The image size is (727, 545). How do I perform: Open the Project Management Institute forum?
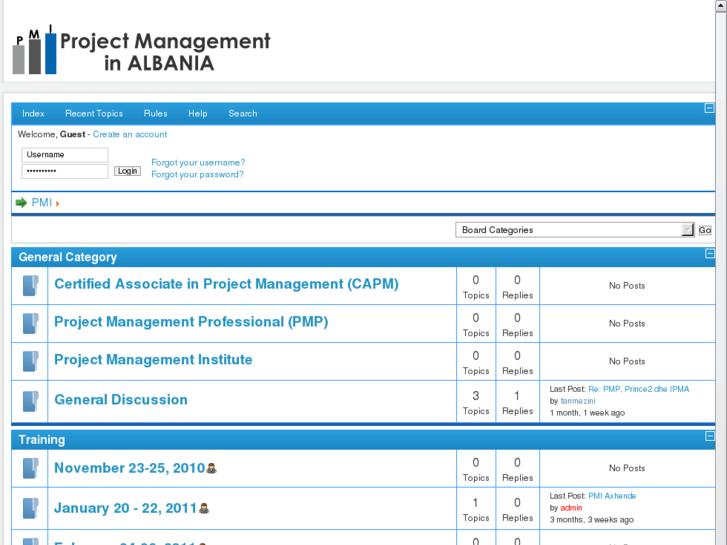click(x=153, y=359)
